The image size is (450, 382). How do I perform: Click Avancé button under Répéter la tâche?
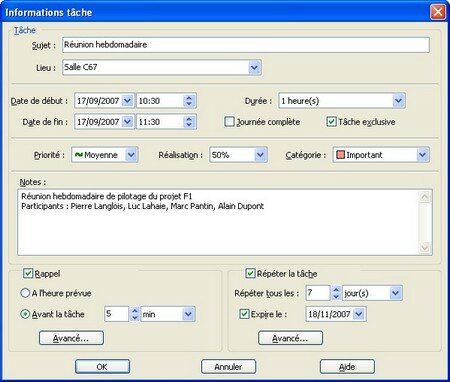[290, 338]
